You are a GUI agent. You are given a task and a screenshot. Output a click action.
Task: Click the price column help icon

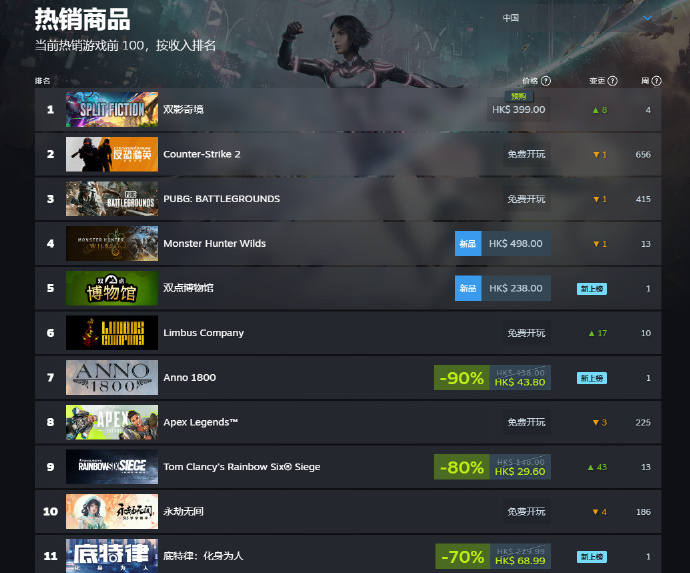coord(546,81)
